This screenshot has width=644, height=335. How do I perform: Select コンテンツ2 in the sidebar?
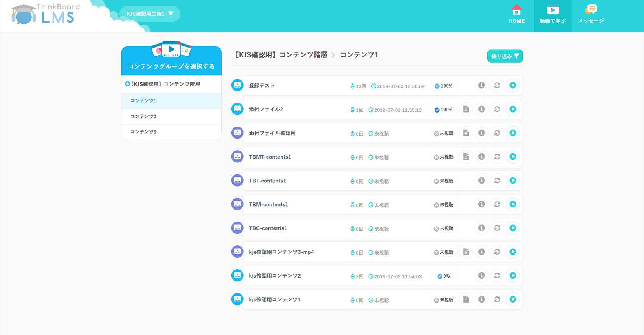(x=171, y=116)
